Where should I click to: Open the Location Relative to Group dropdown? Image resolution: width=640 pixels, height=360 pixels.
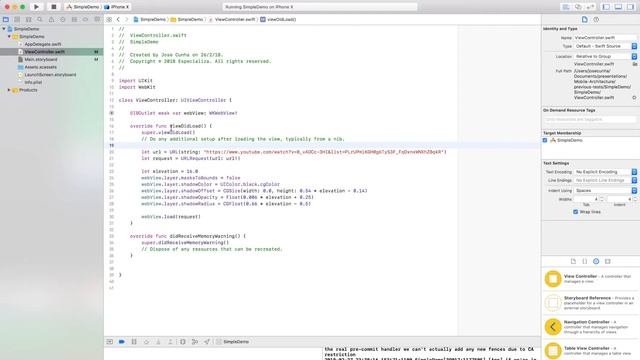605,56
